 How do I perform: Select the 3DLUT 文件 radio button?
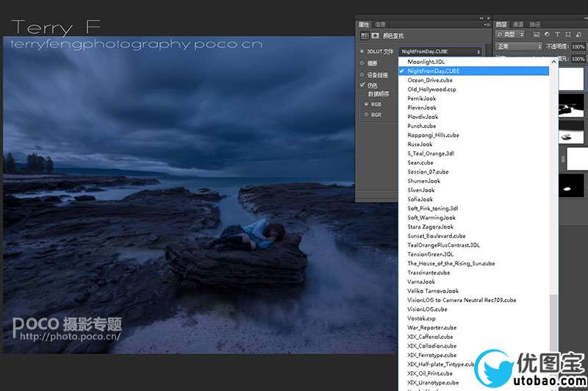coord(362,51)
